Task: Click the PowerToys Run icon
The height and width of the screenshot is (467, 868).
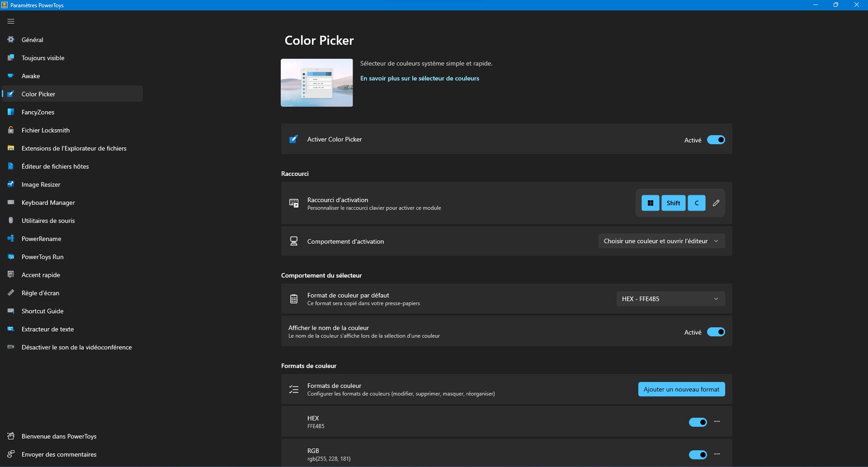Action: point(11,257)
